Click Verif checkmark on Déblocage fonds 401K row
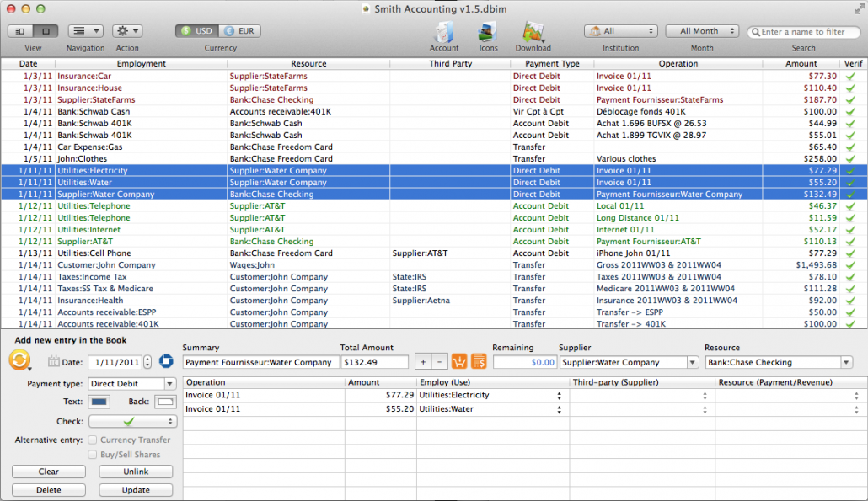This screenshot has height=501, width=868. (x=850, y=112)
